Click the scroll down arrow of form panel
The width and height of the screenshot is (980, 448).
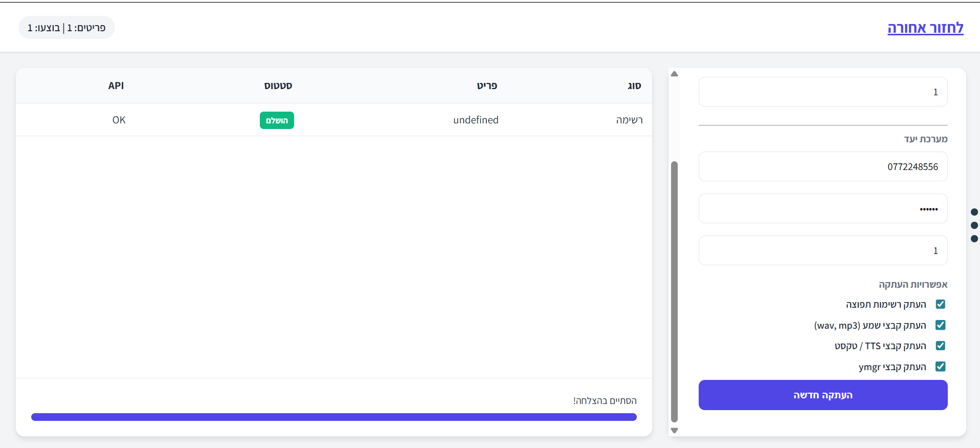click(674, 431)
